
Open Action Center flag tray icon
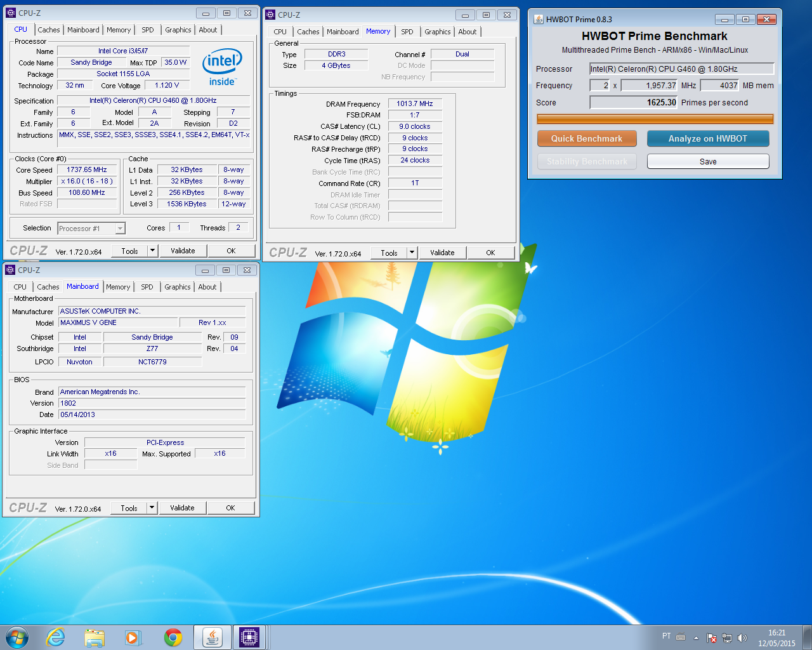712,637
